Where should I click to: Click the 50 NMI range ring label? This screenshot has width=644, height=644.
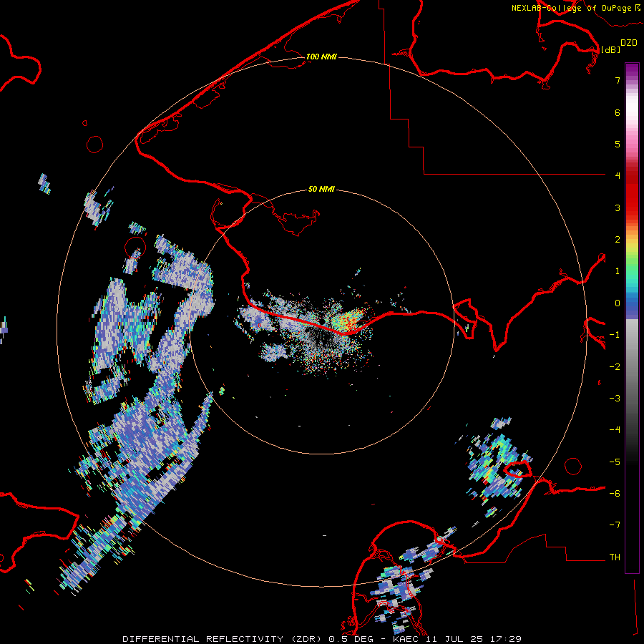(x=321, y=189)
